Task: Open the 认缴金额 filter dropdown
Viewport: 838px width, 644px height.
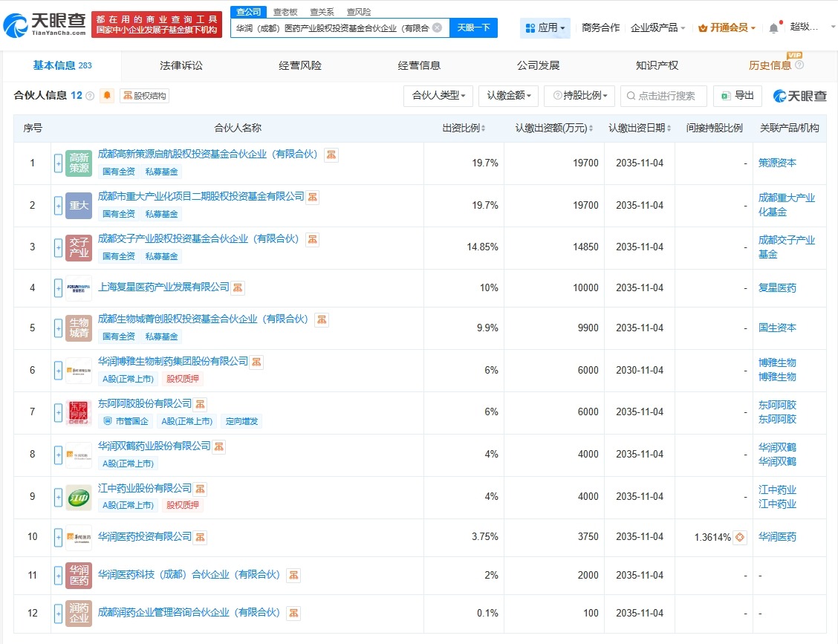Action: pyautogui.click(x=508, y=96)
